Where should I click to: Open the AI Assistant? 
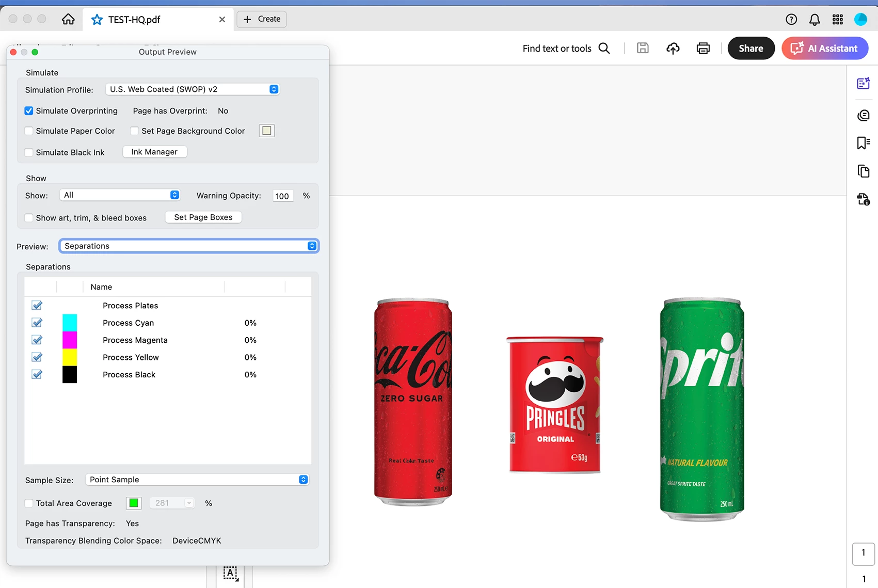(825, 48)
